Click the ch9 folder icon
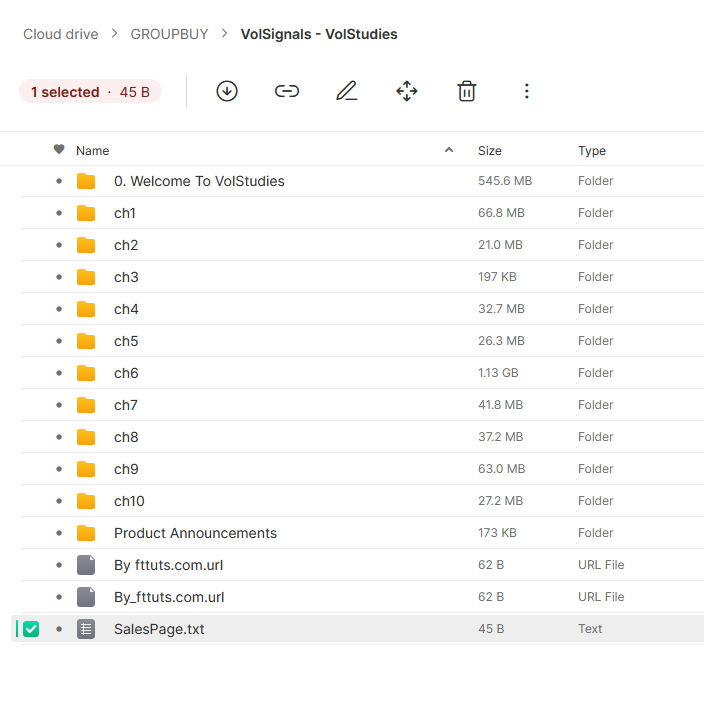 [x=86, y=469]
